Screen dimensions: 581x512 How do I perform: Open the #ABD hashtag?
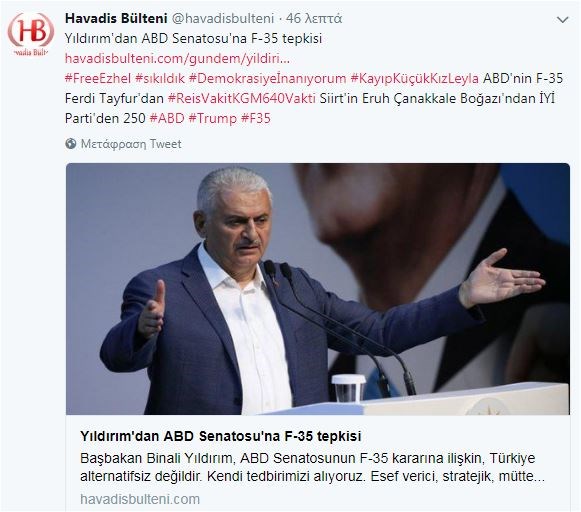[x=167, y=119]
